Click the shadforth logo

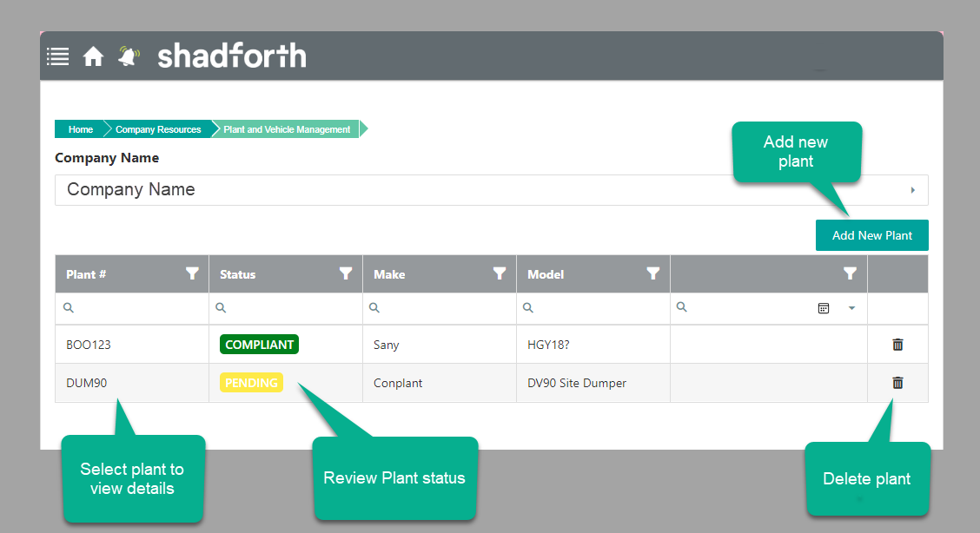pos(232,56)
